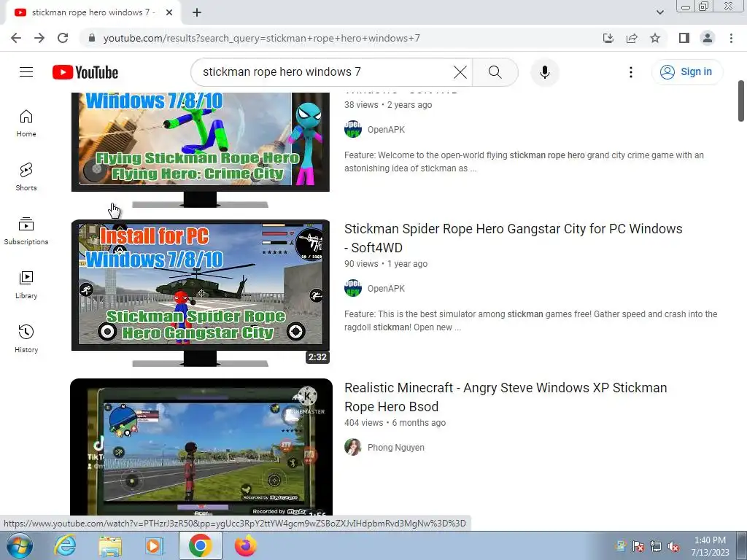Open the Chrome three-dot menu
The width and height of the screenshot is (747, 560).
tap(731, 38)
